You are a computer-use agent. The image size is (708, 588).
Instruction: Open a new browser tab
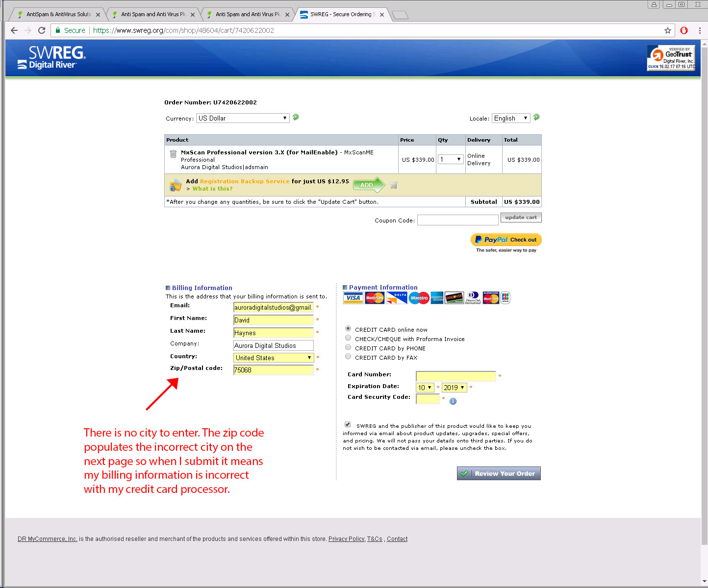(x=400, y=15)
